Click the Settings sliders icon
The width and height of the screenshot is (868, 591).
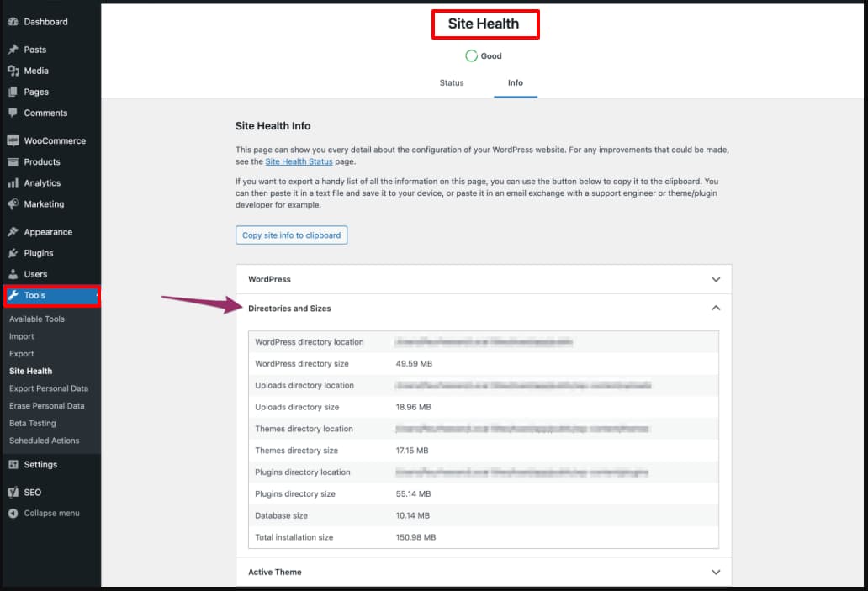coord(13,464)
